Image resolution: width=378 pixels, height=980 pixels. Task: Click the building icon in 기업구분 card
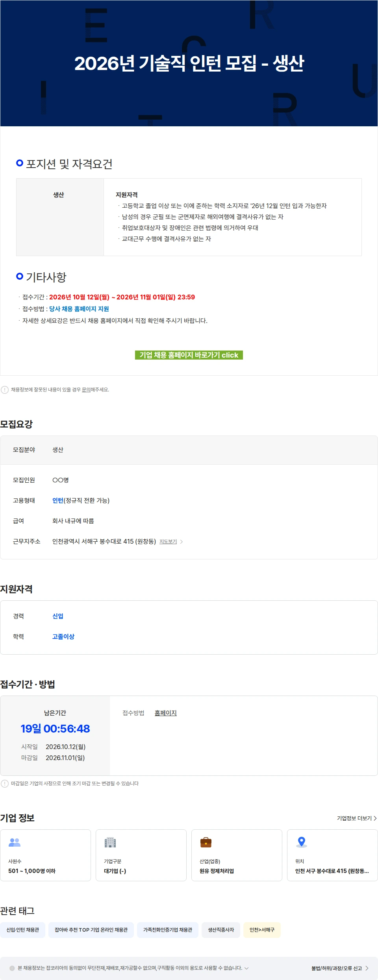coord(110,842)
